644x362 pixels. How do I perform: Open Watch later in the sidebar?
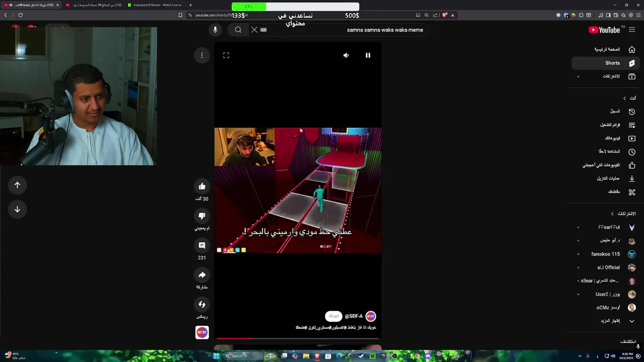[x=606, y=151]
